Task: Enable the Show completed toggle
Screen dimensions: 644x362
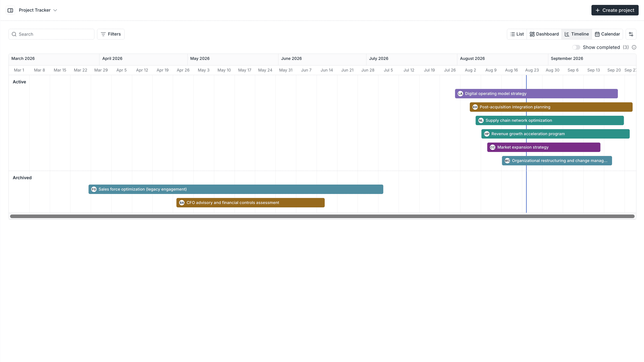Action: [576, 47]
